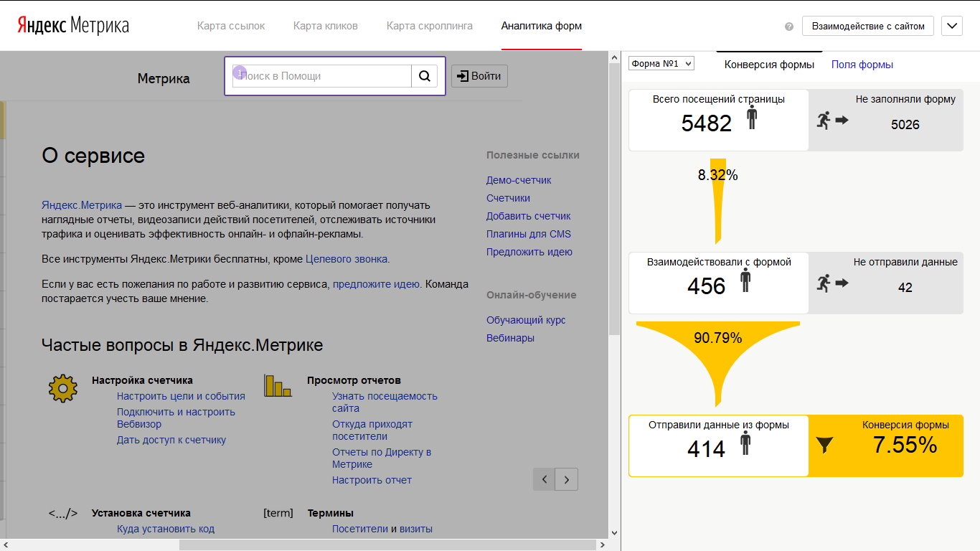The width and height of the screenshot is (980, 551).
Task: Click the Взаимодействие с сайтом button
Action: click(x=867, y=27)
